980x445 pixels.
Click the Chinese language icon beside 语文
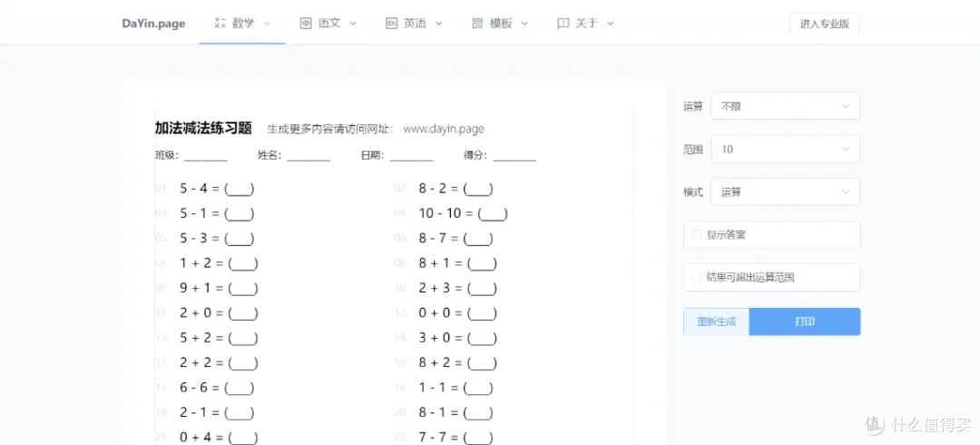coord(306,24)
